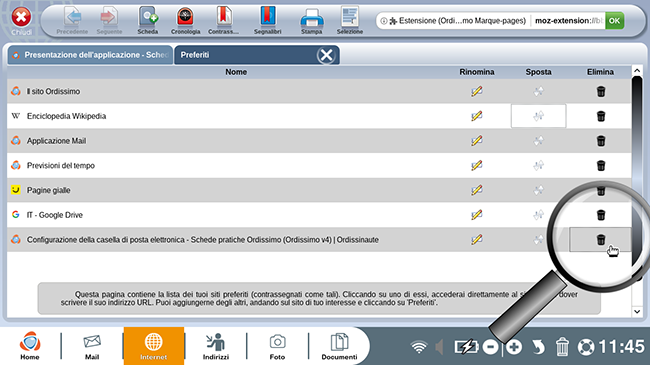Open the Cronologia history icon

[185, 20]
